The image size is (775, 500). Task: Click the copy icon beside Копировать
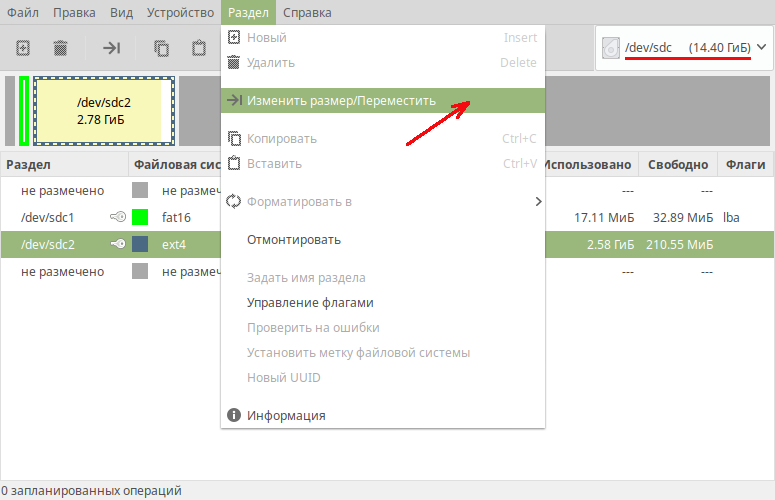(234, 138)
